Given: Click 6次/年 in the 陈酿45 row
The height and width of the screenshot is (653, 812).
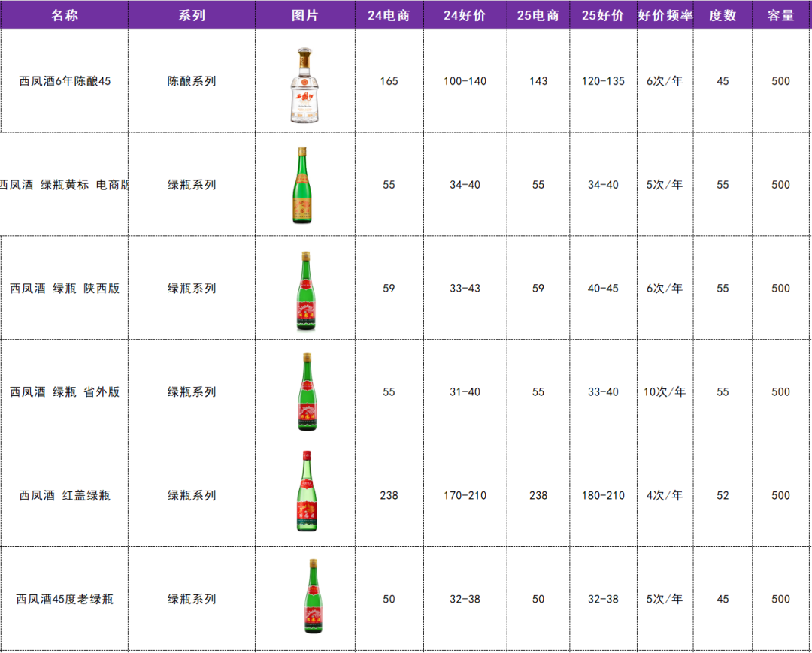Looking at the screenshot, I should [665, 81].
